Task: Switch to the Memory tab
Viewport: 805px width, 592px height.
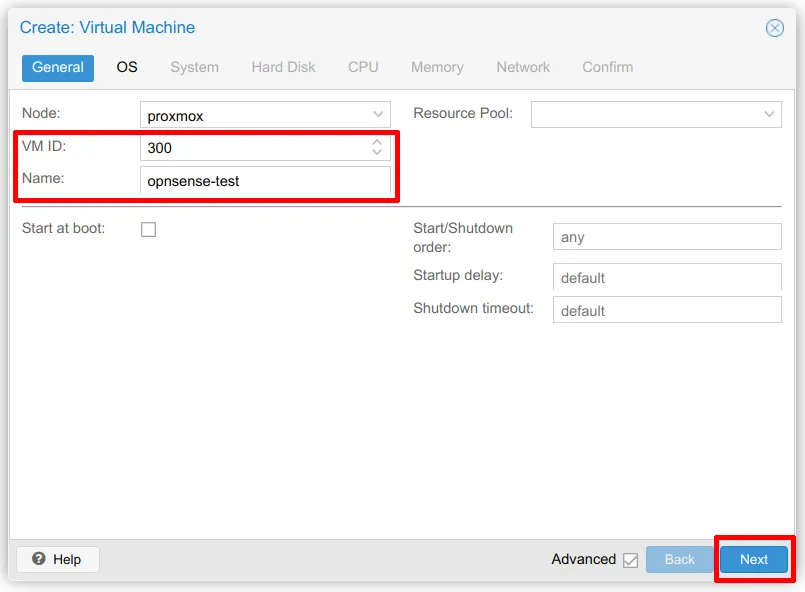Action: 437,67
